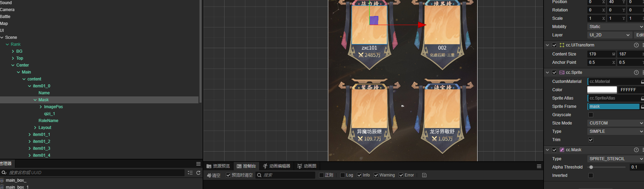Viewport: 644px width, 189px height.
Task: Click the purple gizmo center square
Action: pos(374,20)
